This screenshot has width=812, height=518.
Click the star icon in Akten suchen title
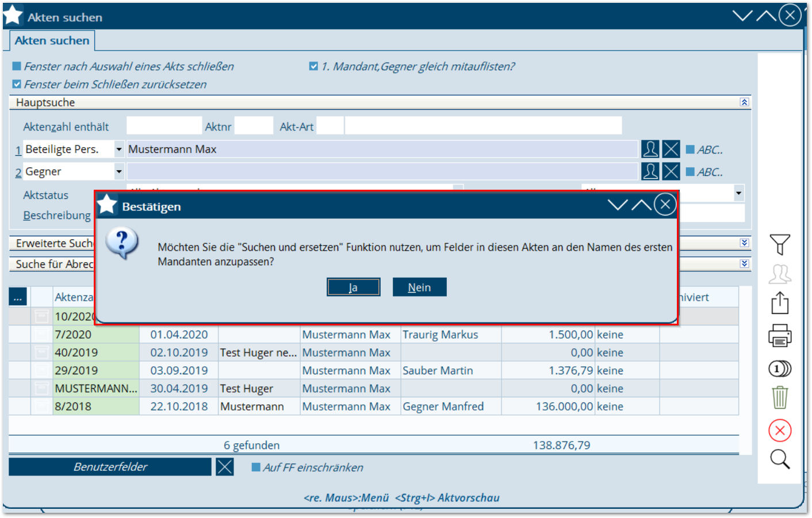(x=13, y=16)
